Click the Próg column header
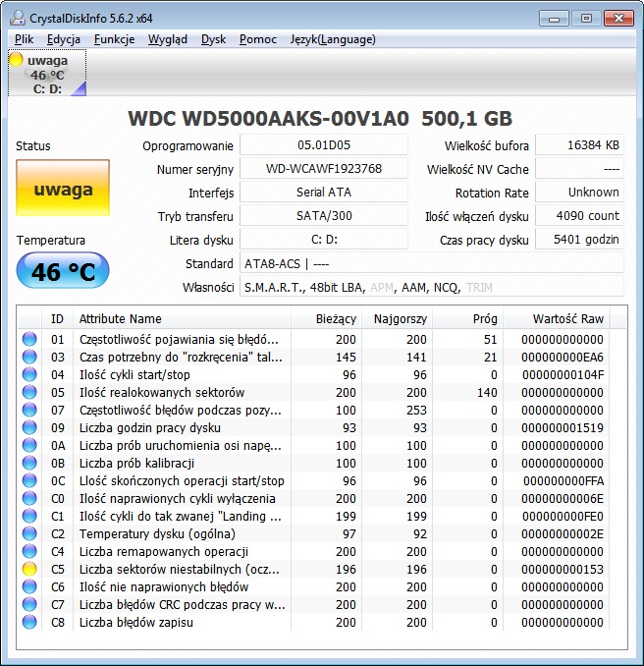The width and height of the screenshot is (644, 666). [x=468, y=318]
